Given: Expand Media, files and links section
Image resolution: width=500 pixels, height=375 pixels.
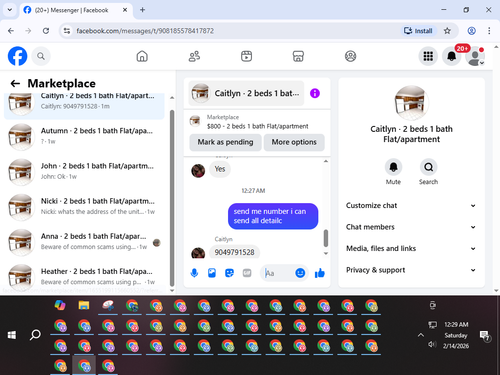Looking at the screenshot, I should (411, 248).
